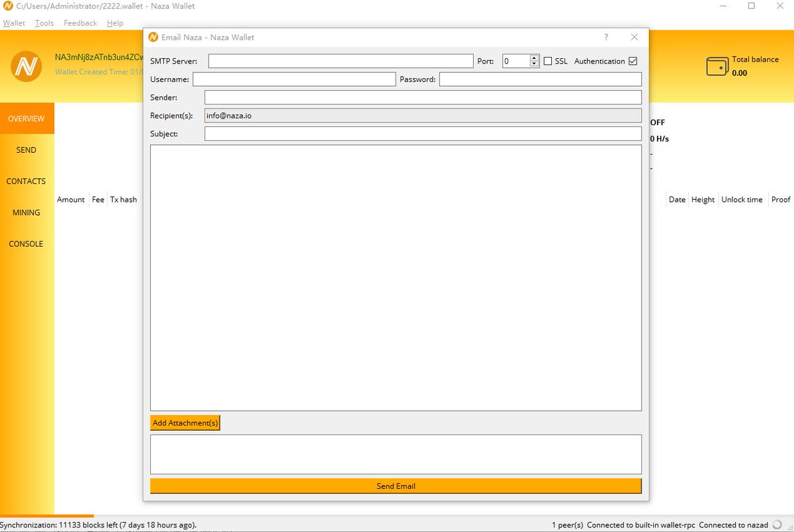Switch to the Overview tab
The height and width of the screenshot is (532, 794).
[x=26, y=118]
